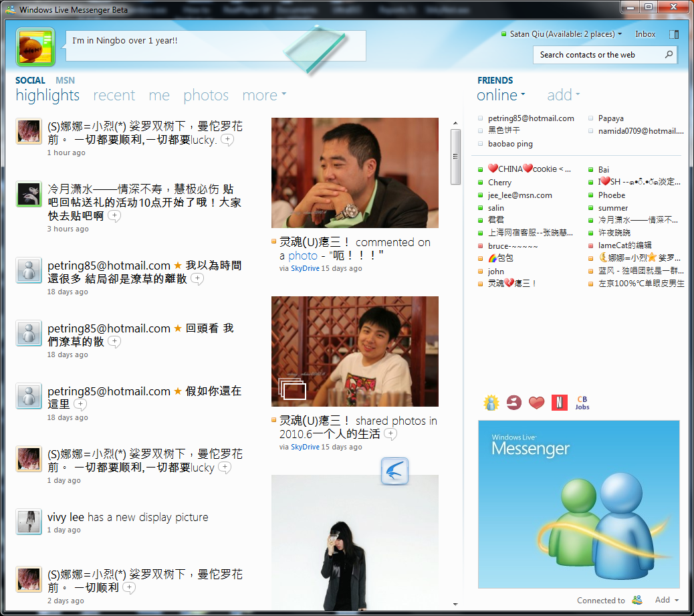This screenshot has height=616, width=694.
Task: Click the feed scroll up arrow
Action: [455, 123]
